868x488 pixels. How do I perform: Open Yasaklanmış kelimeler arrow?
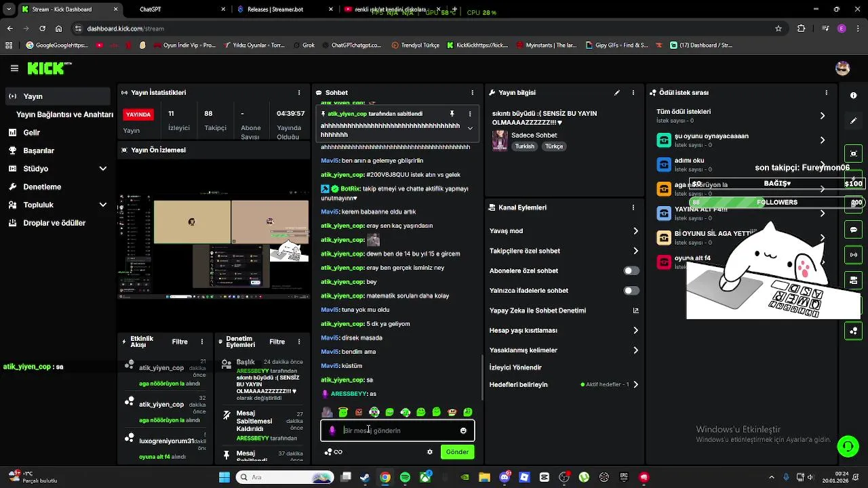click(x=635, y=350)
